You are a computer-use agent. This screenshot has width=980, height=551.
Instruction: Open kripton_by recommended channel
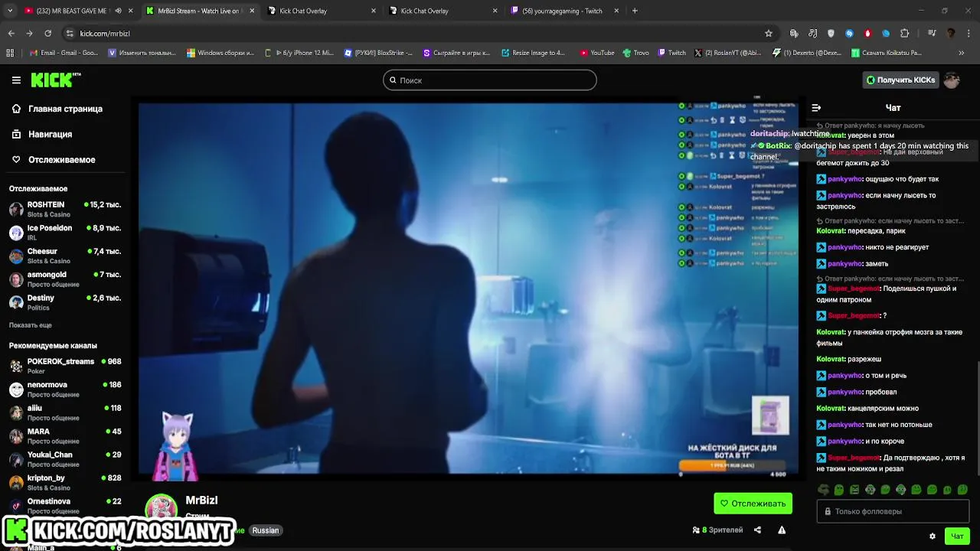click(65, 482)
